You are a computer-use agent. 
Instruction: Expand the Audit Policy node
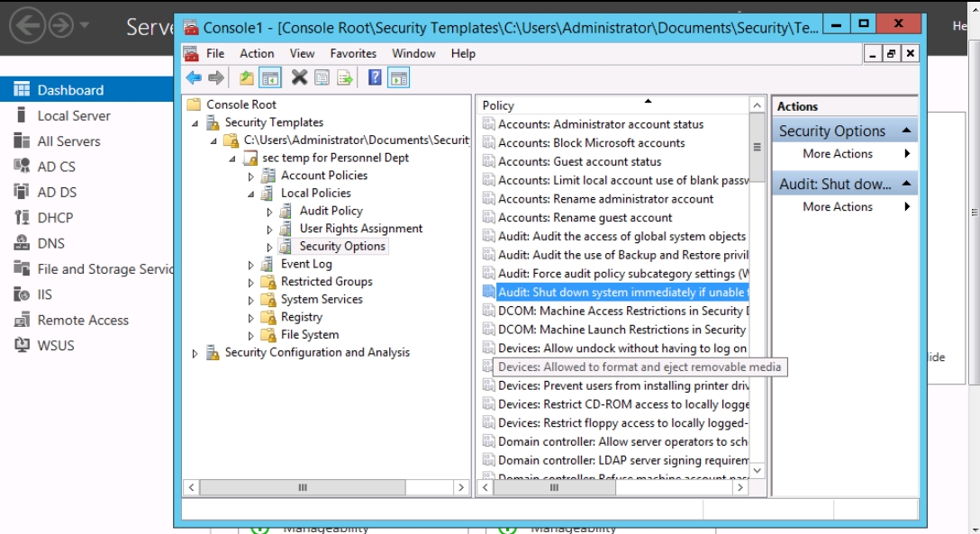(x=269, y=213)
